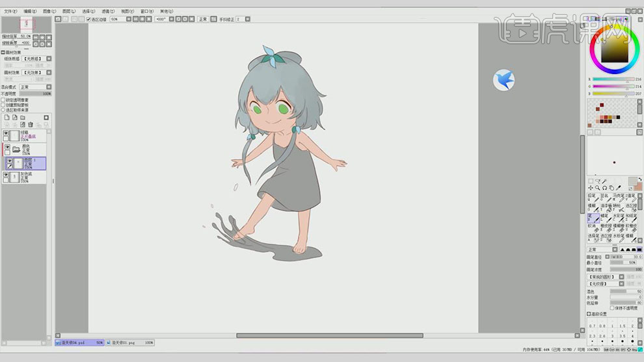Open the 滤镜 menu

click(x=108, y=12)
